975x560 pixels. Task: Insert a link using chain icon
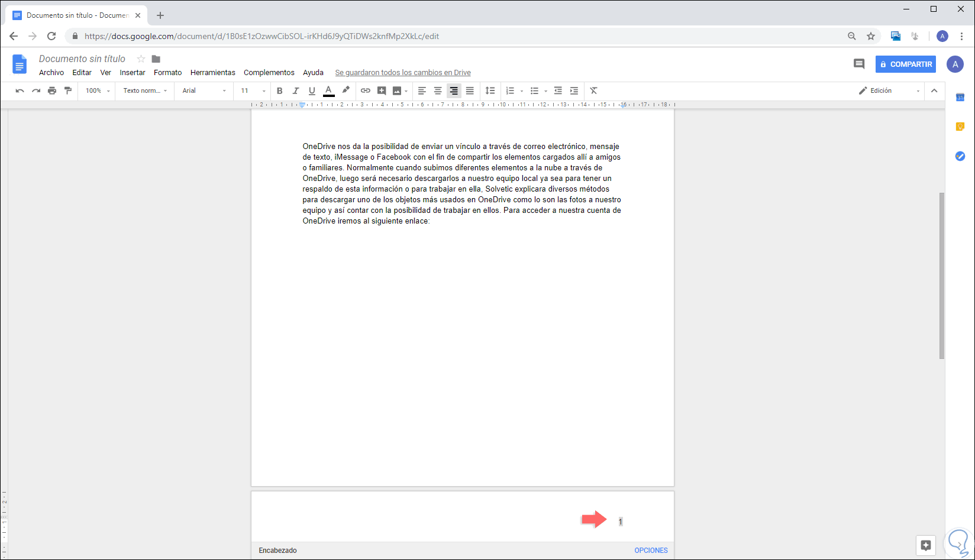366,90
